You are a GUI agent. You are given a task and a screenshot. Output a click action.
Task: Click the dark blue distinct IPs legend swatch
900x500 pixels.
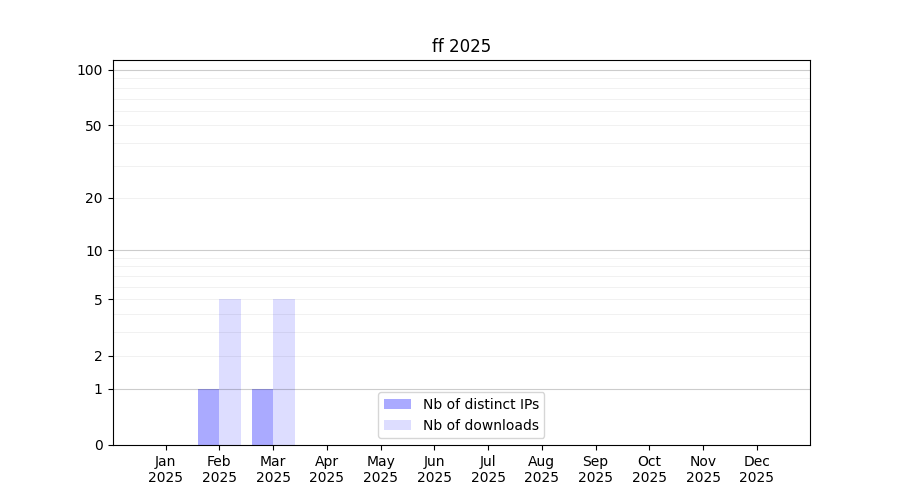(397, 404)
